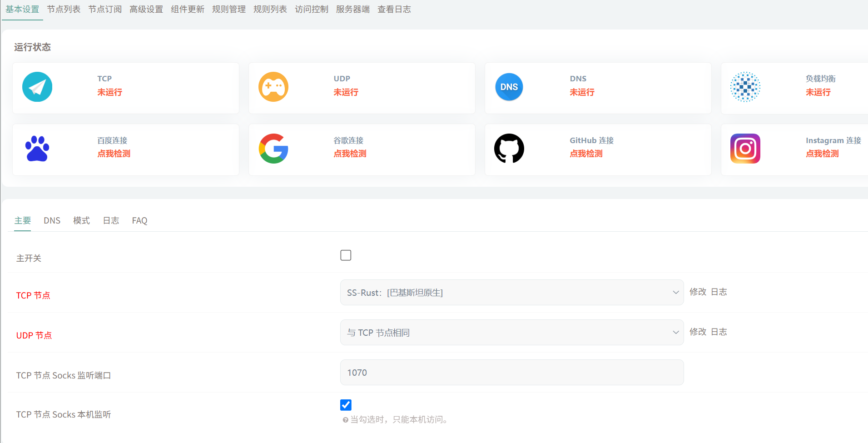This screenshot has height=443, width=868.
Task: Click the Baidu paw icon
Action: tap(37, 149)
